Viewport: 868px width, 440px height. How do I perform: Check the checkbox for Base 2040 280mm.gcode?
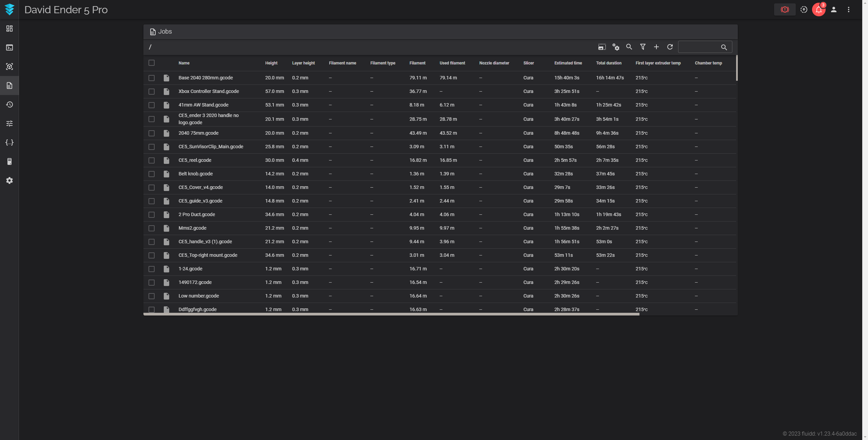click(151, 78)
